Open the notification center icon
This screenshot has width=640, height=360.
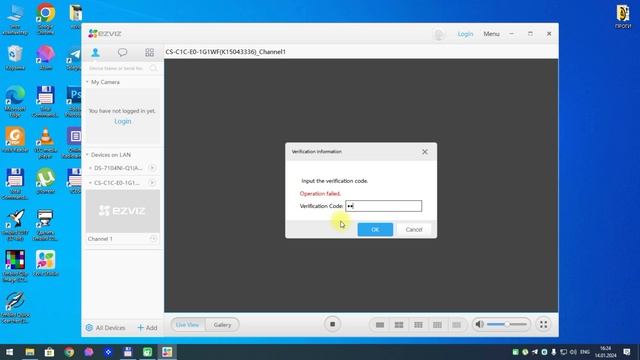tap(627, 352)
